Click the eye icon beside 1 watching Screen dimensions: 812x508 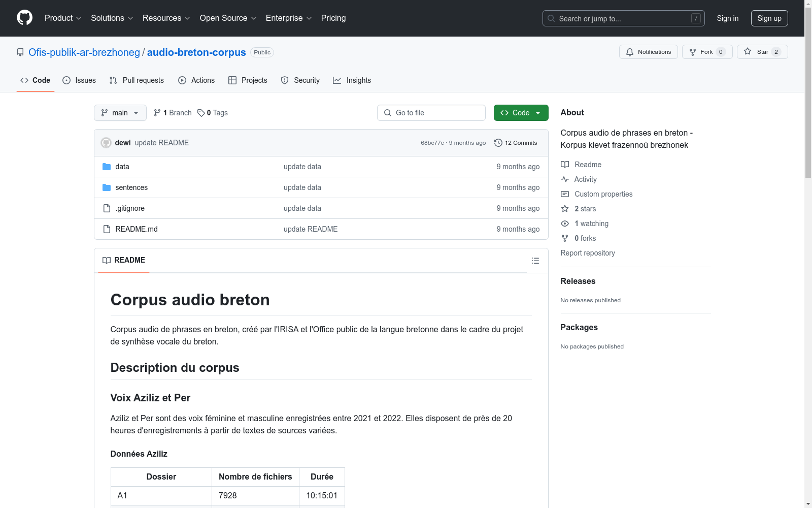click(x=565, y=224)
